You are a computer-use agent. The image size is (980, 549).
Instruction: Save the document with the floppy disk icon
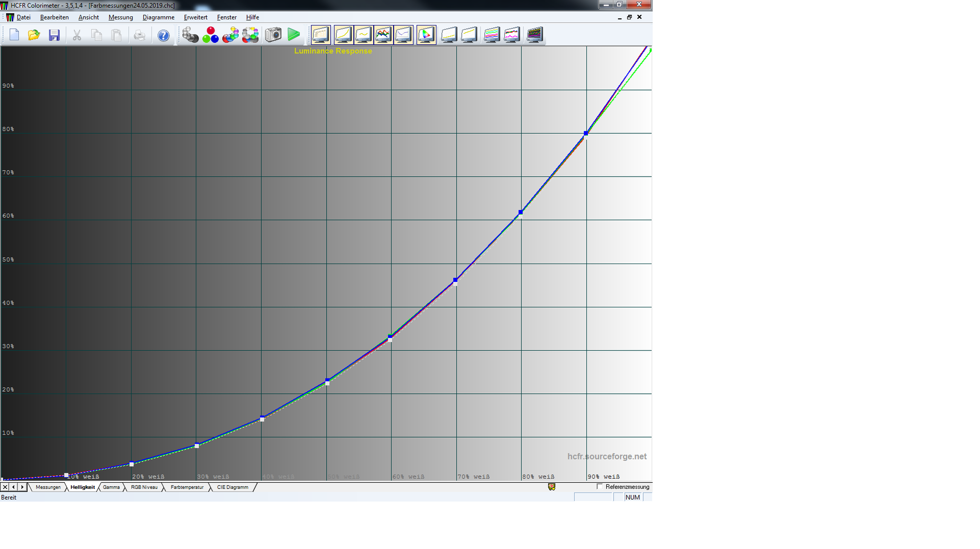[54, 35]
